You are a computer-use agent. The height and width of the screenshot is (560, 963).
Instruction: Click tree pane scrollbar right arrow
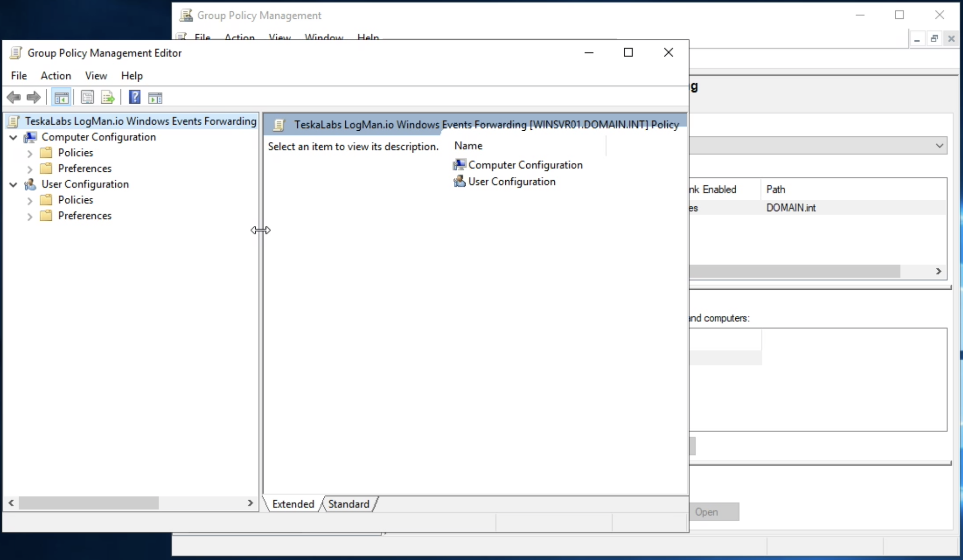click(250, 503)
